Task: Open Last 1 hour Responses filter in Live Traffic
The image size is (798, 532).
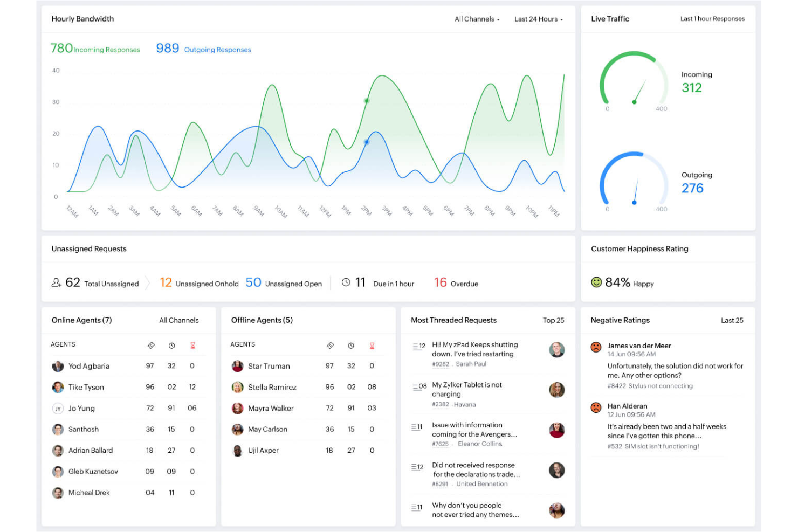Action: (x=712, y=19)
